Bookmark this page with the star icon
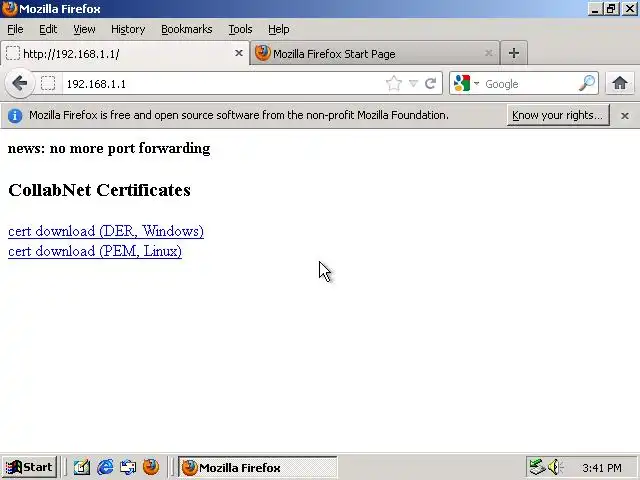Screen dimensions: 640x480 click(393, 84)
